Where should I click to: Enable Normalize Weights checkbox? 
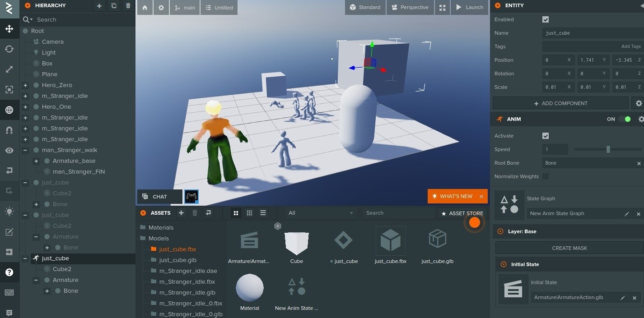tap(546, 176)
